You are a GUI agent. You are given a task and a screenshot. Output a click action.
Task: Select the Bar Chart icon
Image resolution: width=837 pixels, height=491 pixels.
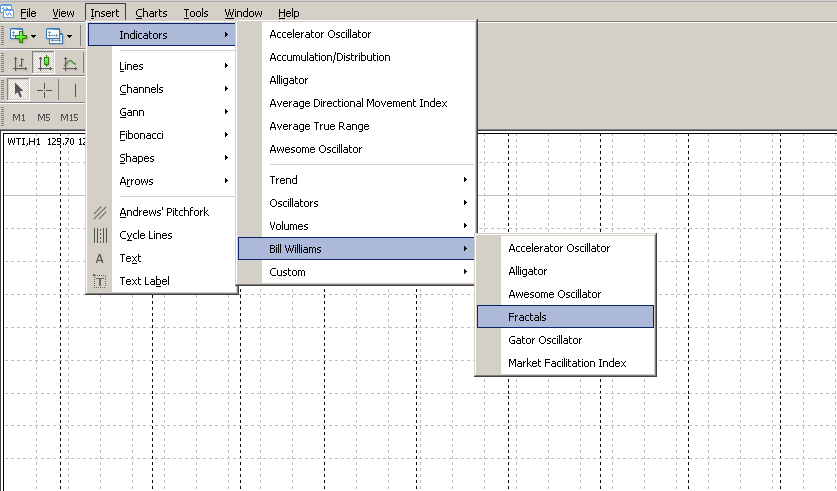tap(19, 63)
